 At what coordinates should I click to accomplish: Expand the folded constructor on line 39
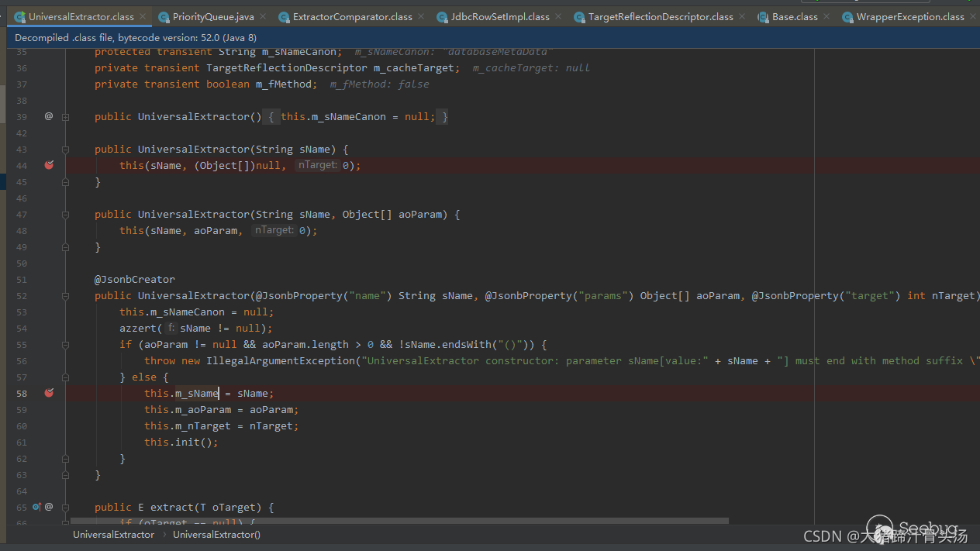pos(66,116)
